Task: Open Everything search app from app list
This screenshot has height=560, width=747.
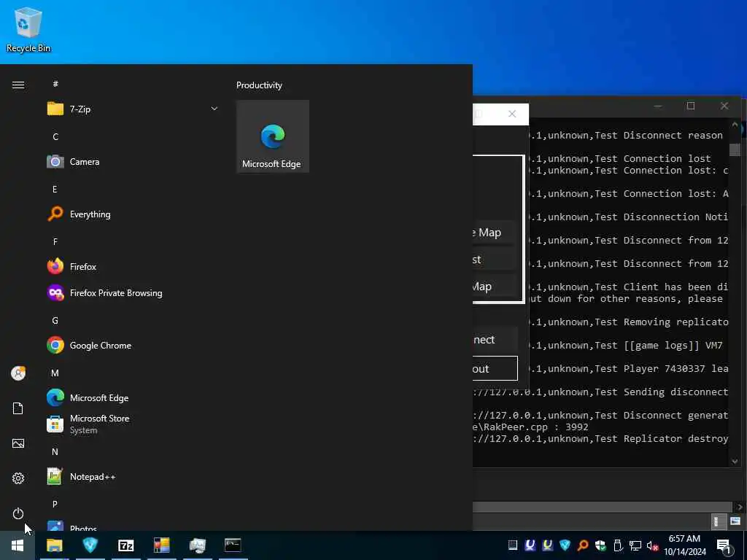Action: coord(133,214)
